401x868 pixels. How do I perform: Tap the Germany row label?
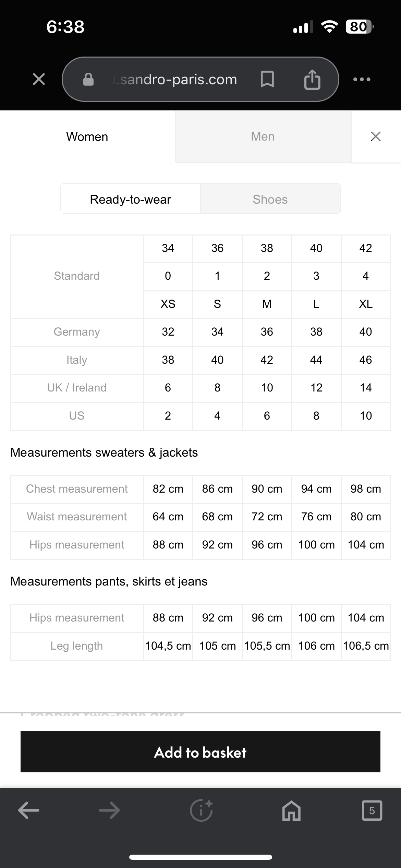point(77,332)
